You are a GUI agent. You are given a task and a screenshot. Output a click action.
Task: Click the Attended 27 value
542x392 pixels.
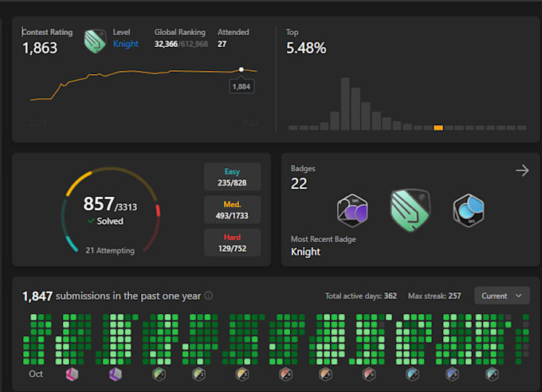point(222,44)
